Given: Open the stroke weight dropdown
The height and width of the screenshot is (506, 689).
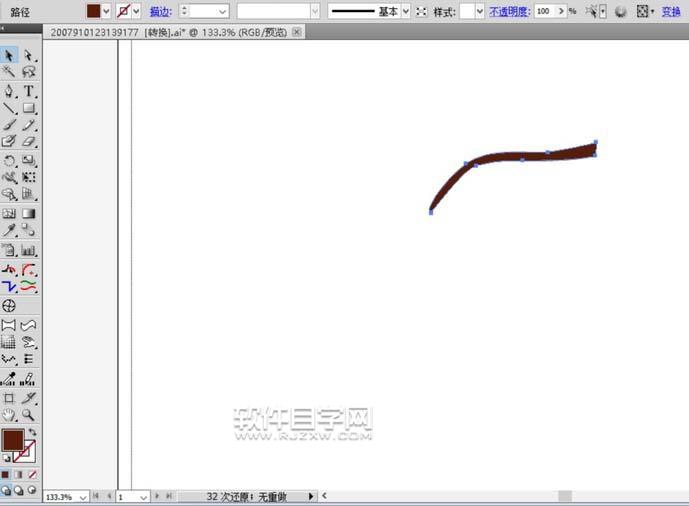Looking at the screenshot, I should (x=223, y=11).
